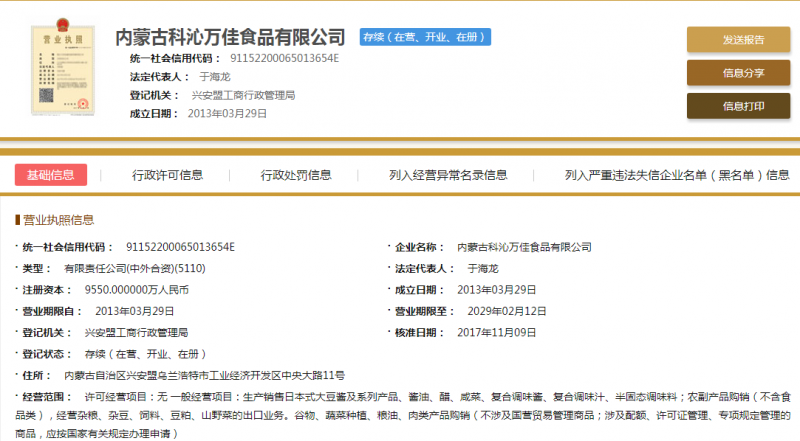Click approval date 2017年11月09日
This screenshot has width=800, height=441.
[x=496, y=333]
